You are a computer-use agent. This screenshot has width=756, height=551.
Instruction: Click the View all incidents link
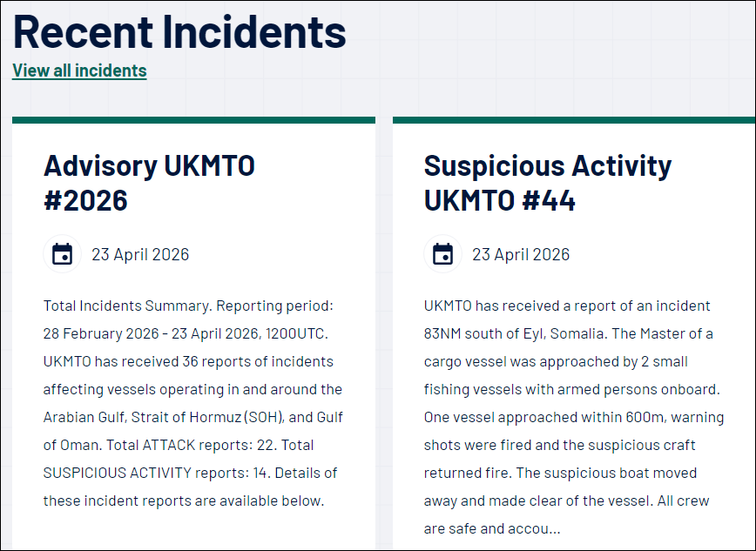tap(79, 71)
